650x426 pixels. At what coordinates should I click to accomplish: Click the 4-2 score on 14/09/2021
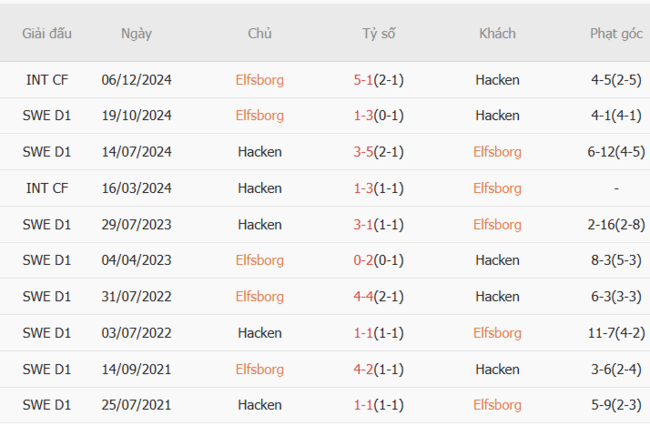tap(364, 369)
